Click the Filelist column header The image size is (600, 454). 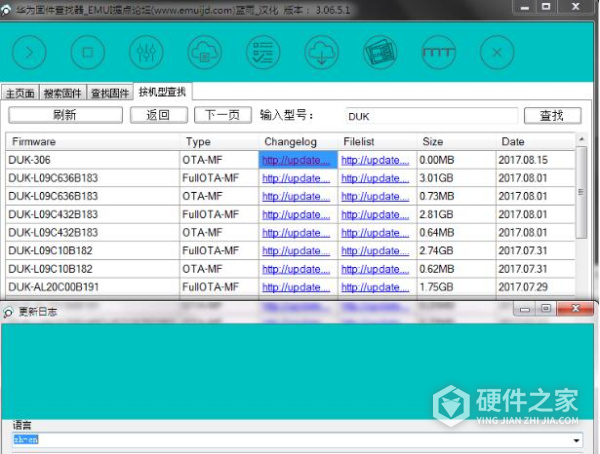(377, 142)
